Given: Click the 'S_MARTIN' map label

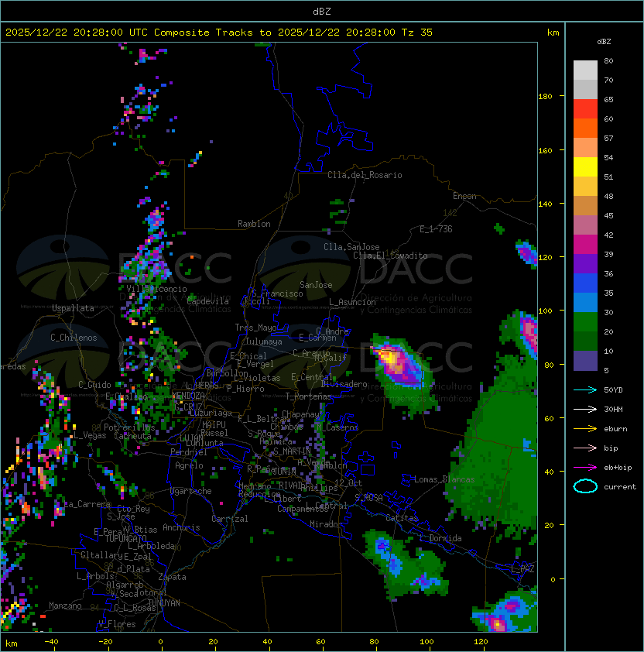Looking at the screenshot, I should coord(293,451).
